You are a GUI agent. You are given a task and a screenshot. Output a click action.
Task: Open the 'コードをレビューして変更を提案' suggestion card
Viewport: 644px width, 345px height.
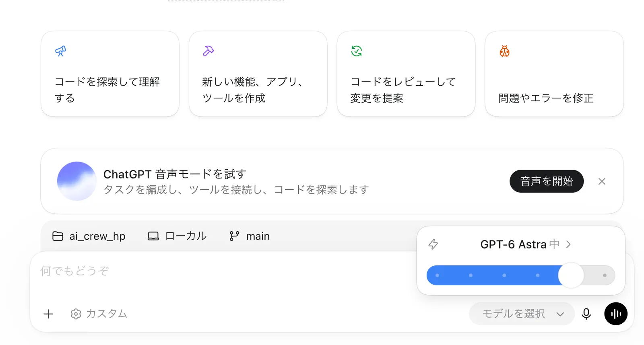click(406, 74)
